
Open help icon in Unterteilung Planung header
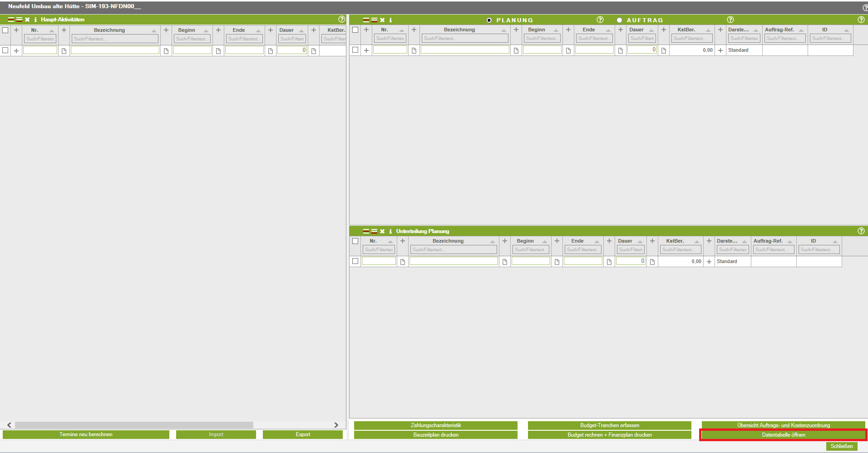pyautogui.click(x=861, y=231)
